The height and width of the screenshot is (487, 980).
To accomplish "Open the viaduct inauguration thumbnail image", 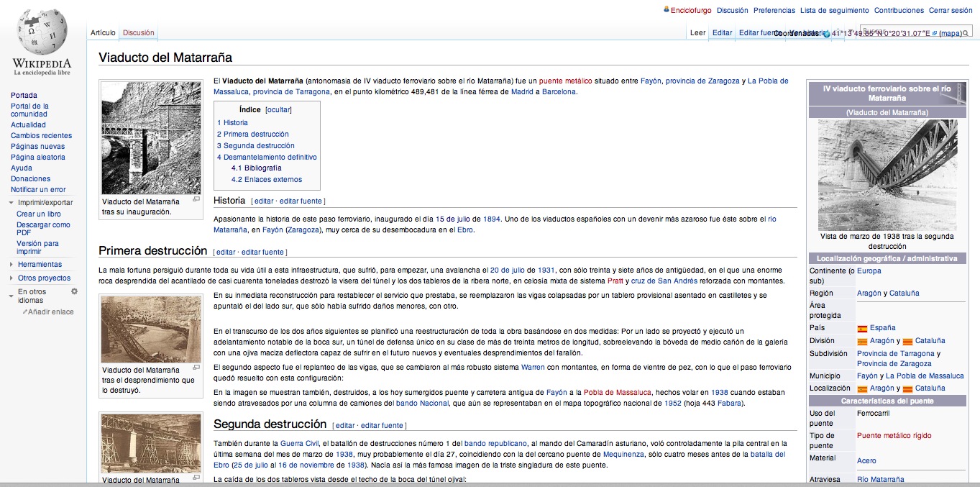I will tap(152, 138).
